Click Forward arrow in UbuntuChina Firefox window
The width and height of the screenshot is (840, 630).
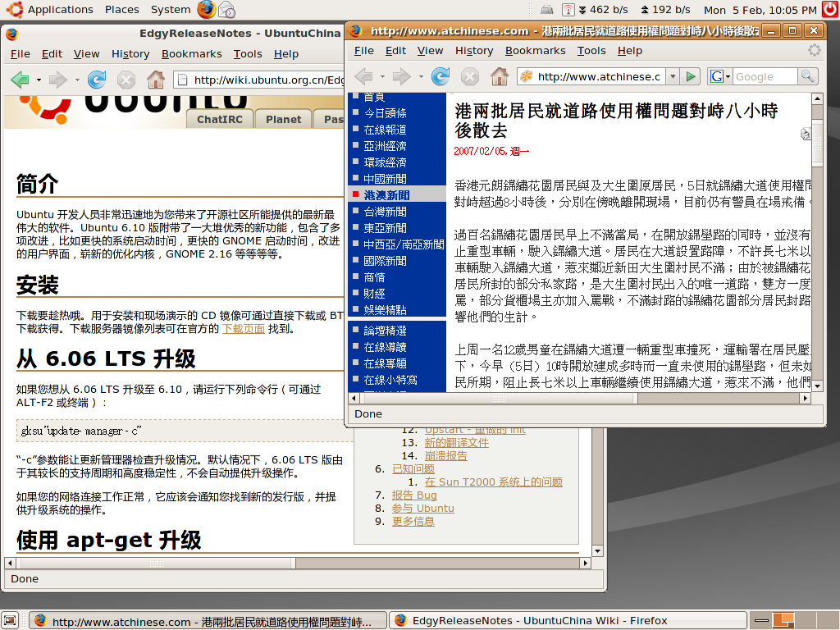[x=57, y=80]
